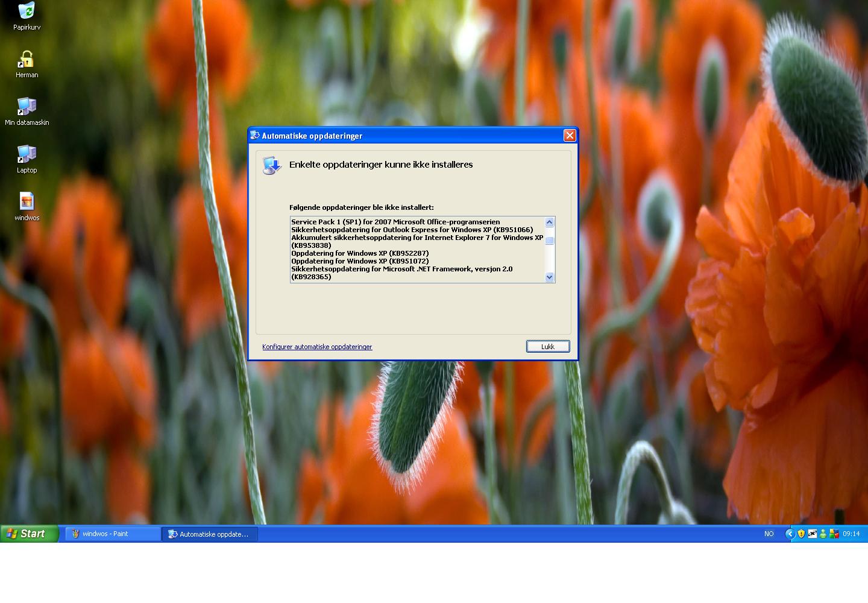Viewport: 868px width, 603px height.
Task: Show the clock reading 09:14
Action: pos(851,534)
